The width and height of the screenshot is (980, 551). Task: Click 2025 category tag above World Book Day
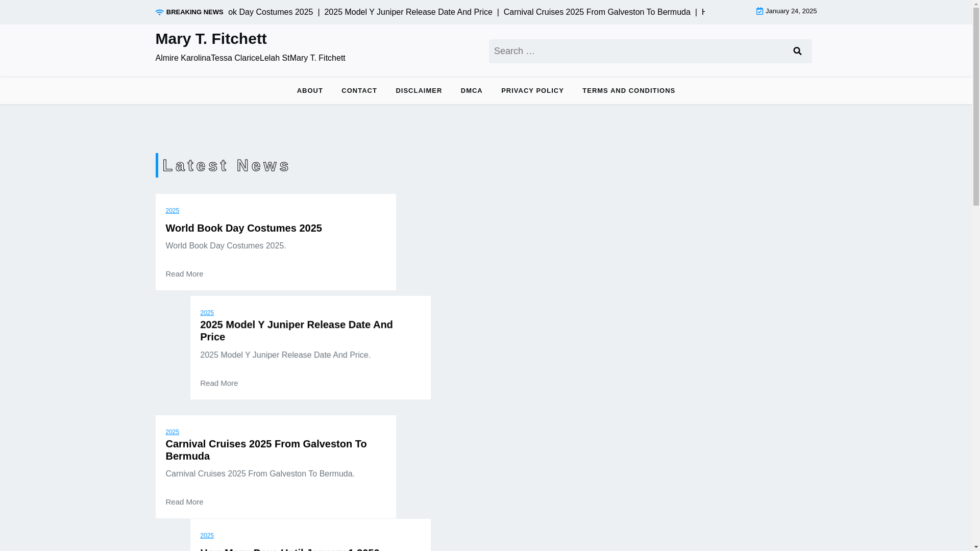click(x=173, y=211)
